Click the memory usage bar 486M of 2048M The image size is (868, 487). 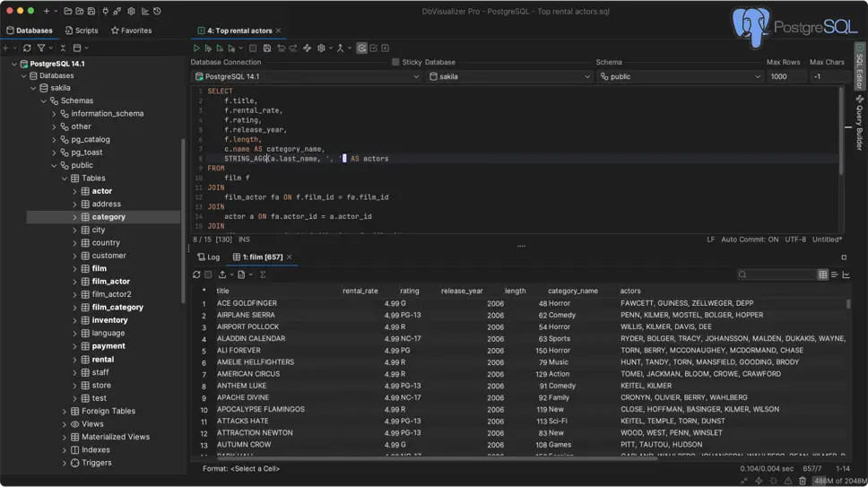pyautogui.click(x=839, y=481)
